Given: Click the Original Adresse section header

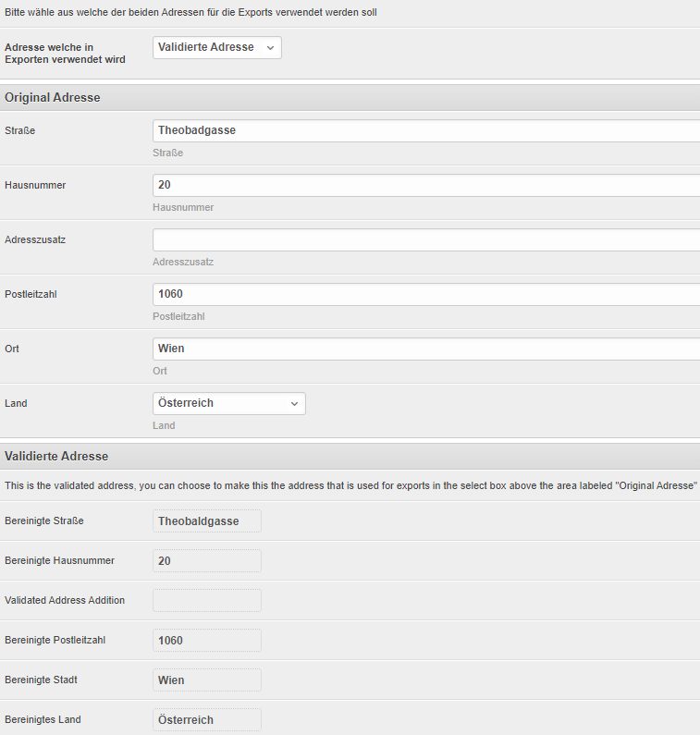Looking at the screenshot, I should click(350, 97).
